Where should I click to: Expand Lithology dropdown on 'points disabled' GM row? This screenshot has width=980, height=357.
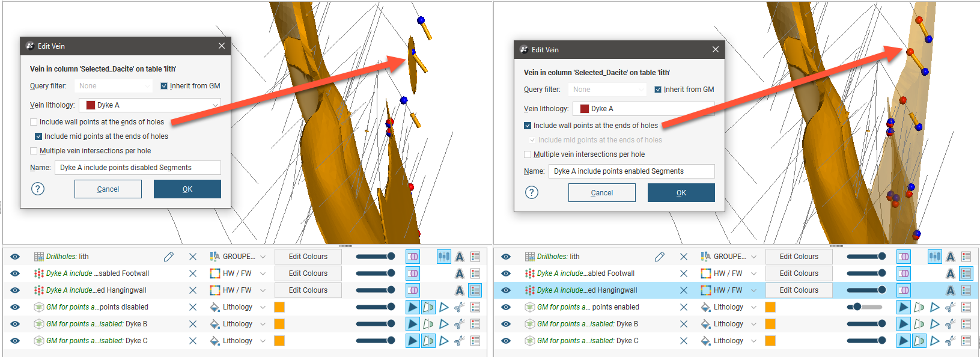click(x=263, y=307)
